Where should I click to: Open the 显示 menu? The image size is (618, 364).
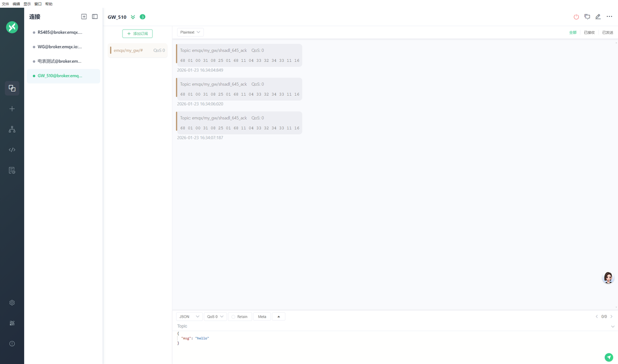(27, 4)
